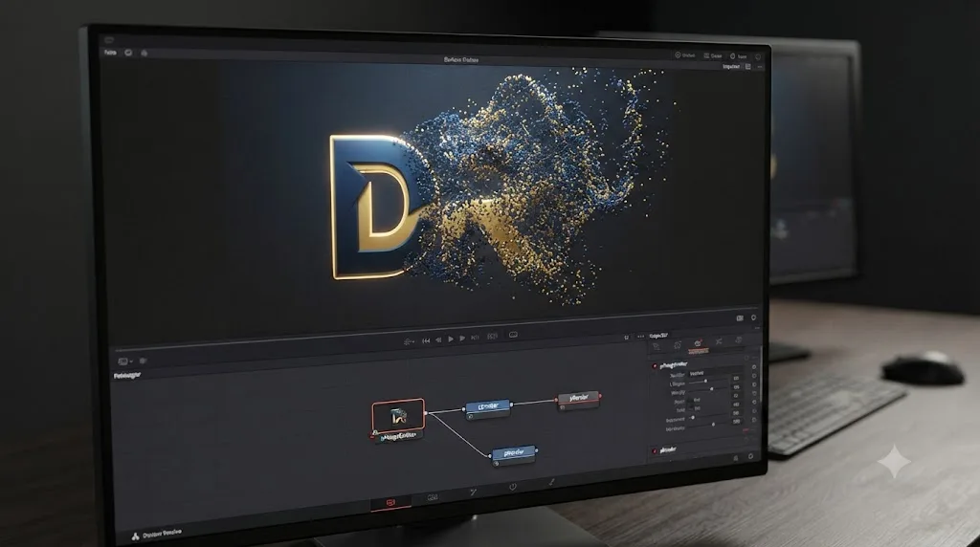Click the skip-to-end transport button
980x547 pixels.
coord(475,338)
